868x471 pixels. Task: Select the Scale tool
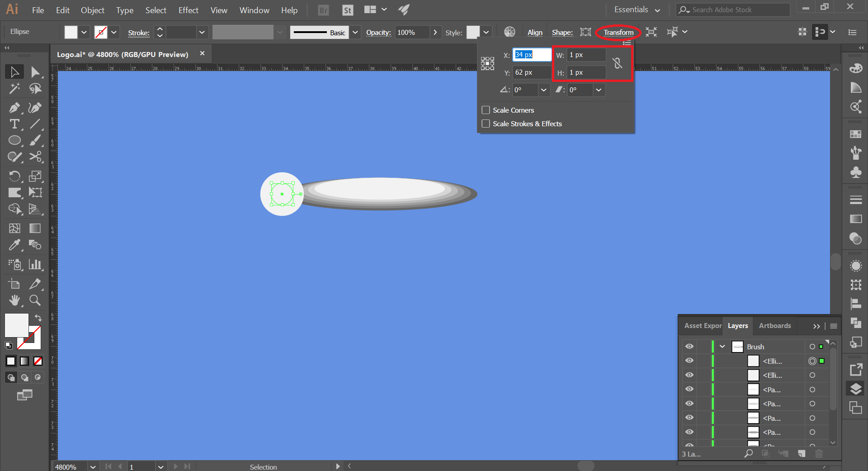tap(35, 176)
